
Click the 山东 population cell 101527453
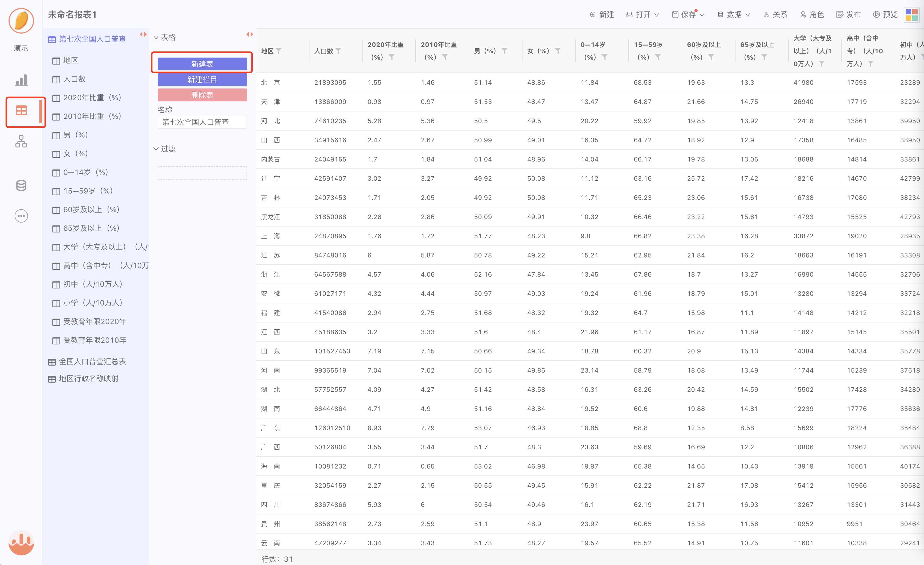point(332,351)
